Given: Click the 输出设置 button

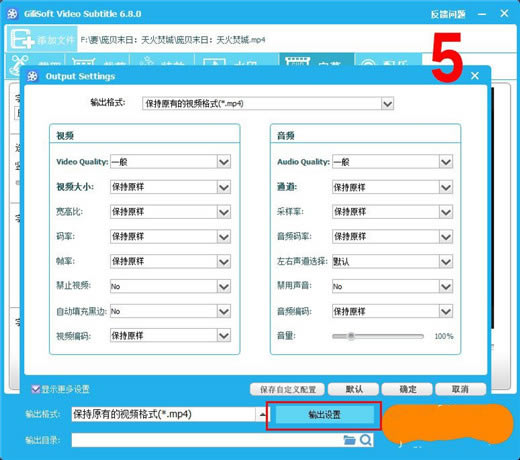Looking at the screenshot, I should point(324,415).
